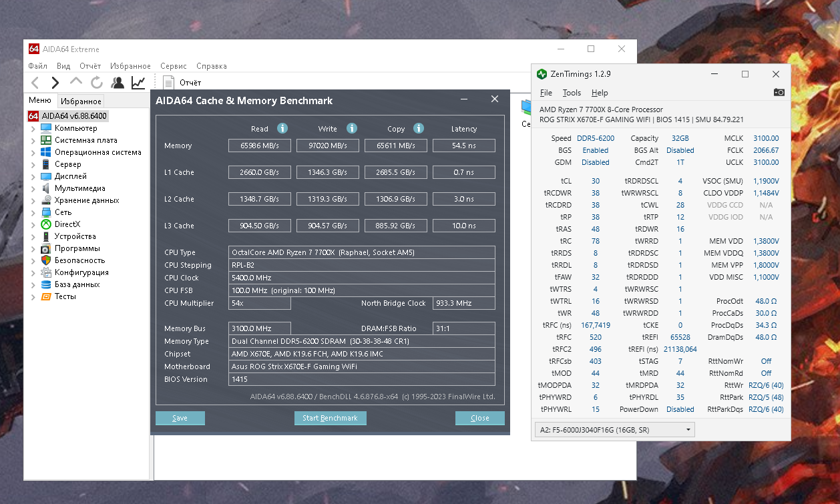Click the AIDA64 back navigation arrow

coord(35,83)
